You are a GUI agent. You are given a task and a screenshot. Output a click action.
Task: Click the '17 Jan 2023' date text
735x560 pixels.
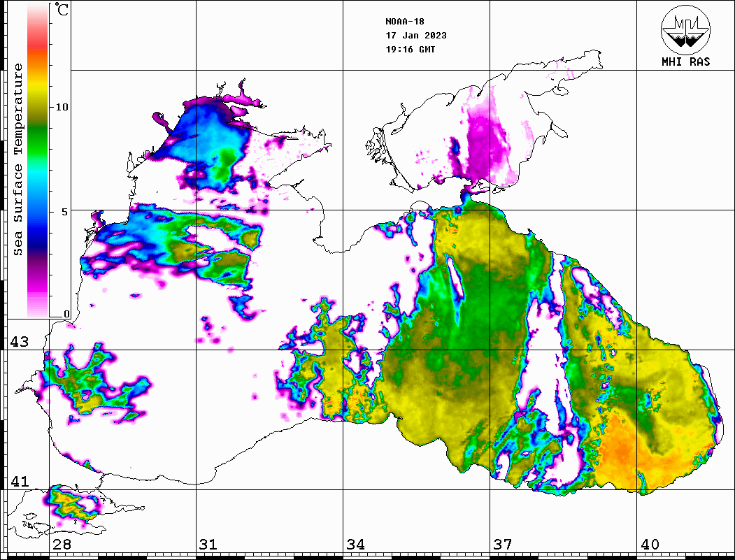coord(416,35)
